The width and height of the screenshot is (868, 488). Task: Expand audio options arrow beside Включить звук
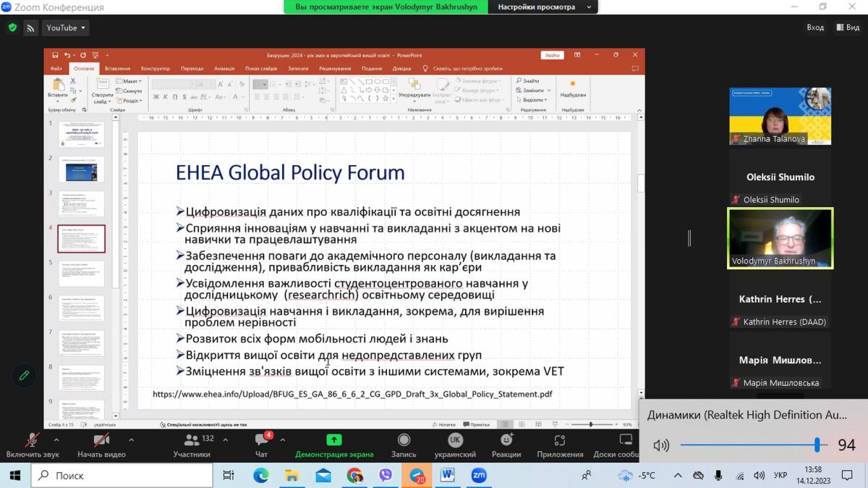point(56,439)
